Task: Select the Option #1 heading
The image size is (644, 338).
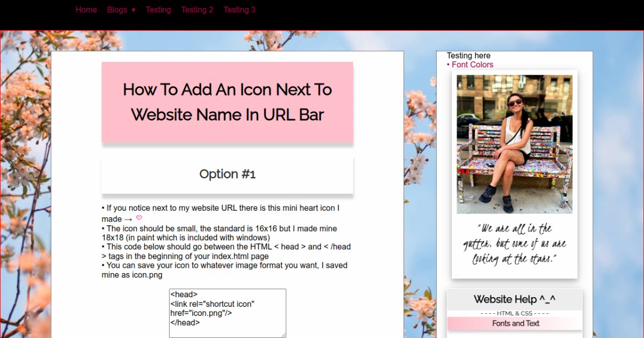Action: pyautogui.click(x=227, y=174)
